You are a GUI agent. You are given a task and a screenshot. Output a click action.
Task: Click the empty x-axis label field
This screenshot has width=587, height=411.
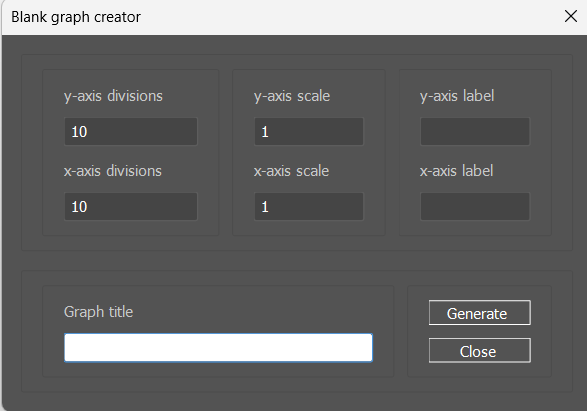[475, 207]
